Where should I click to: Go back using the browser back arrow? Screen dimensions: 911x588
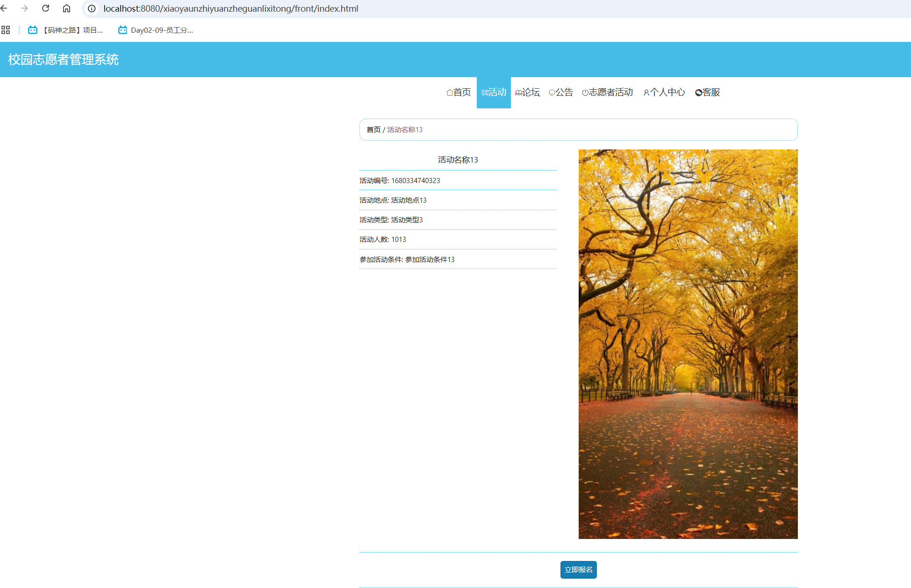pos(4,8)
